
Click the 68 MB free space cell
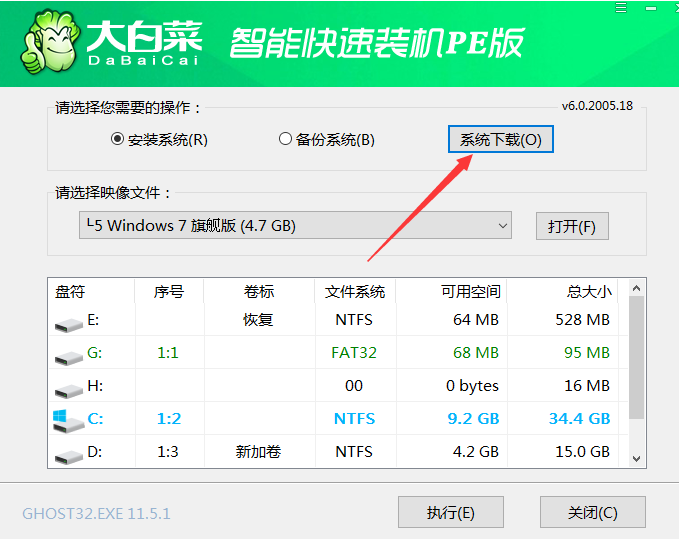tap(476, 353)
